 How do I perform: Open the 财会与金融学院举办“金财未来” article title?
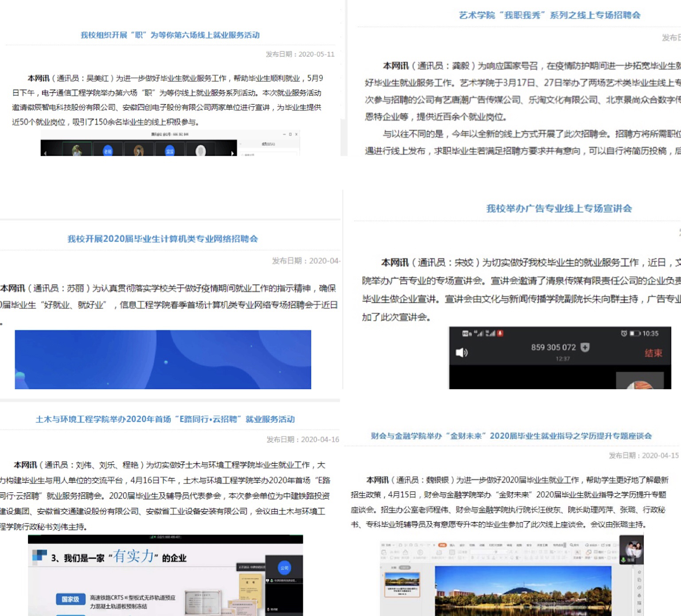[511, 436]
